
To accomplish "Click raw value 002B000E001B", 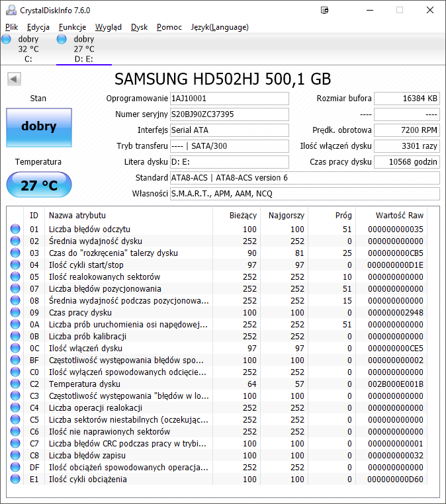I will (396, 384).
